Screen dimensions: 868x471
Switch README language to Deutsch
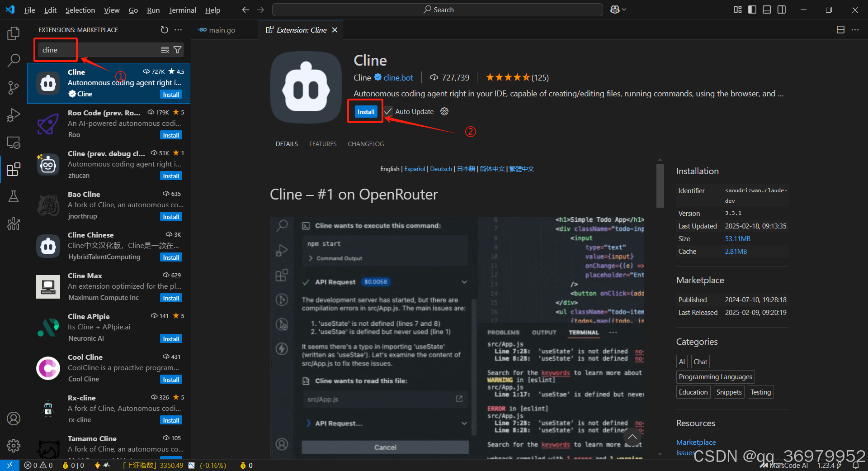click(441, 169)
